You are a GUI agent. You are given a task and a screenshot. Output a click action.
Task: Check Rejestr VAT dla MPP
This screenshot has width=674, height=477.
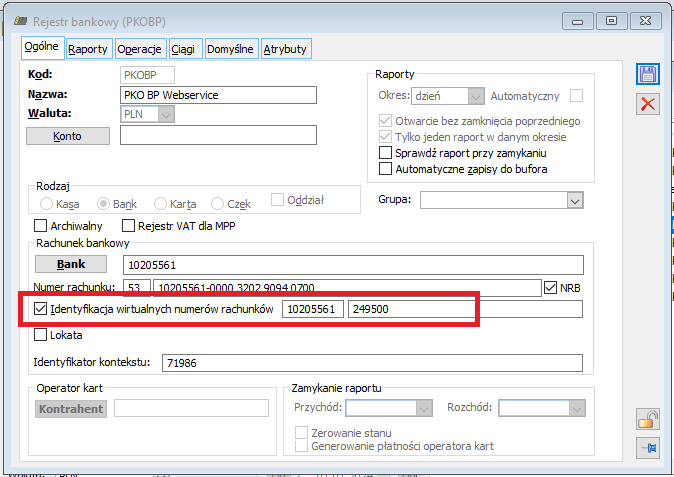[129, 226]
